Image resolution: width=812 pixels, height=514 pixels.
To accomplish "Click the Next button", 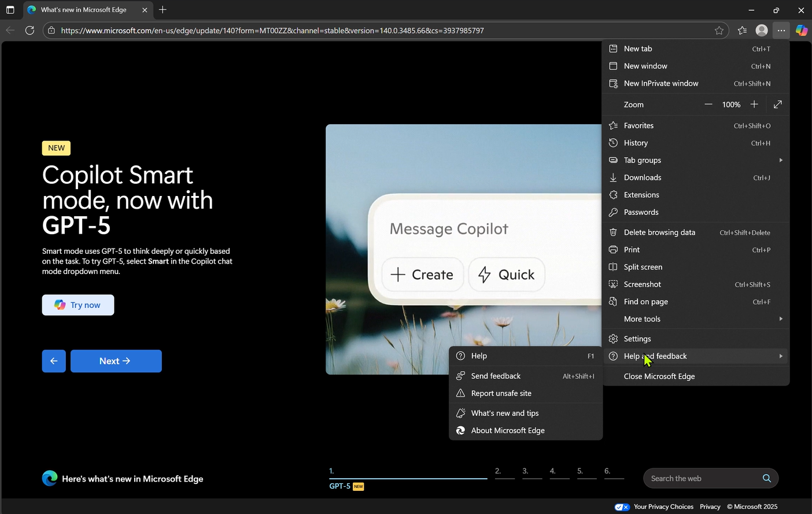I will coord(116,361).
